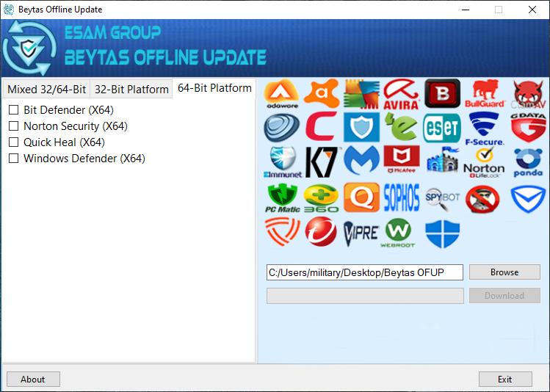Click the download folder path field
Screen dimensions: 550x392
365,272
